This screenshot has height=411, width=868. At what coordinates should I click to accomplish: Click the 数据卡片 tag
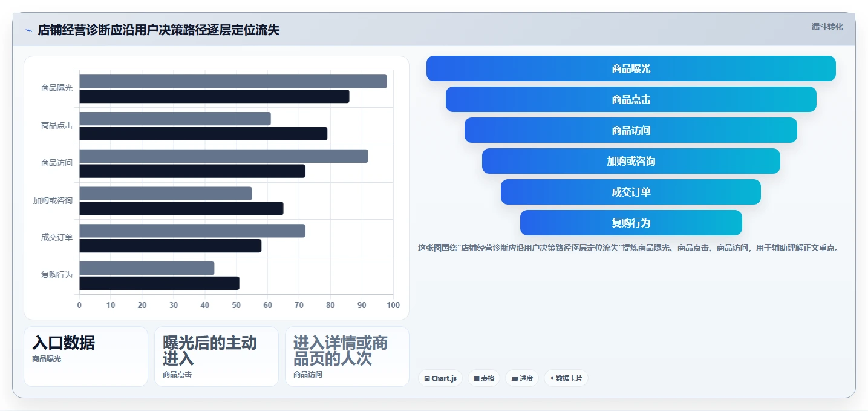[566, 378]
